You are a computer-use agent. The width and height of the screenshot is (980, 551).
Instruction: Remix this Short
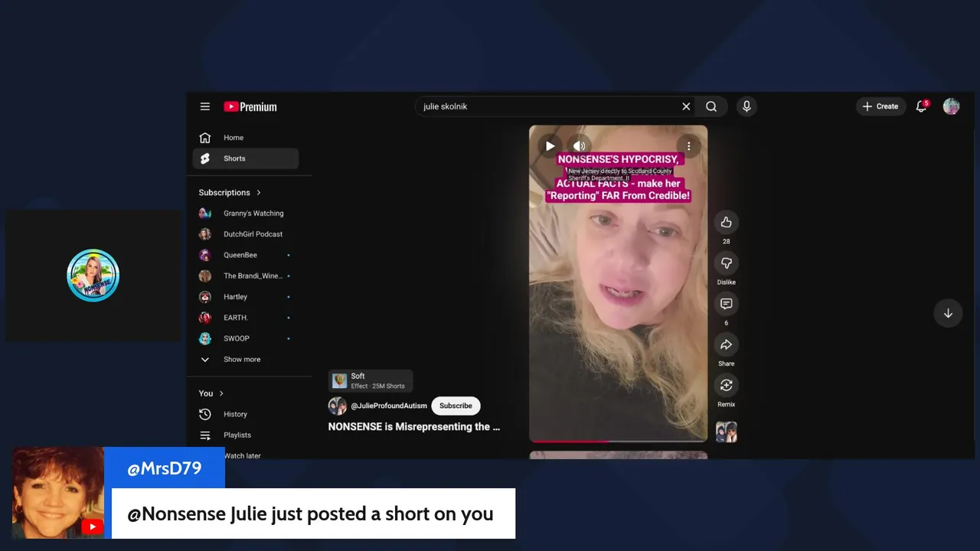coord(726,385)
